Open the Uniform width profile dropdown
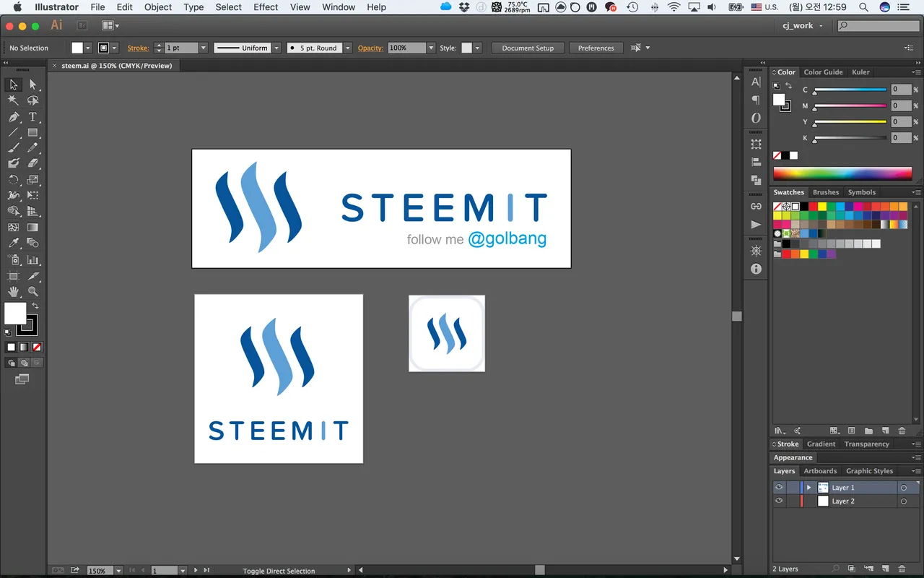The height and width of the screenshot is (578, 924). (x=275, y=48)
